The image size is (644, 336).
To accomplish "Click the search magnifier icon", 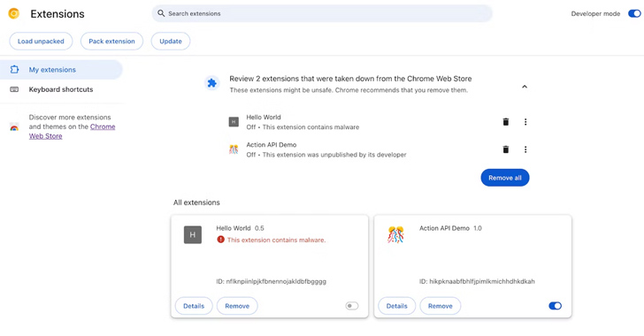I will click(161, 13).
